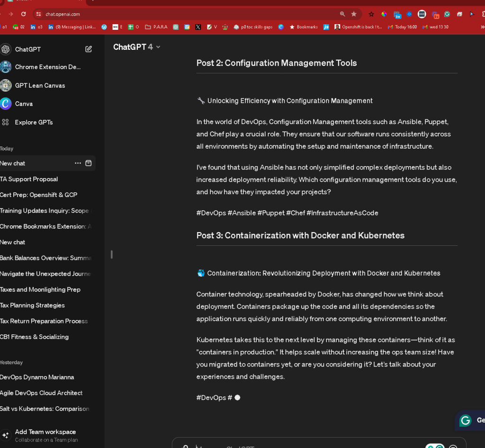This screenshot has height=448, width=485.
Task: Click the Add Team workspace sparkle icon
Action: (x=5, y=435)
